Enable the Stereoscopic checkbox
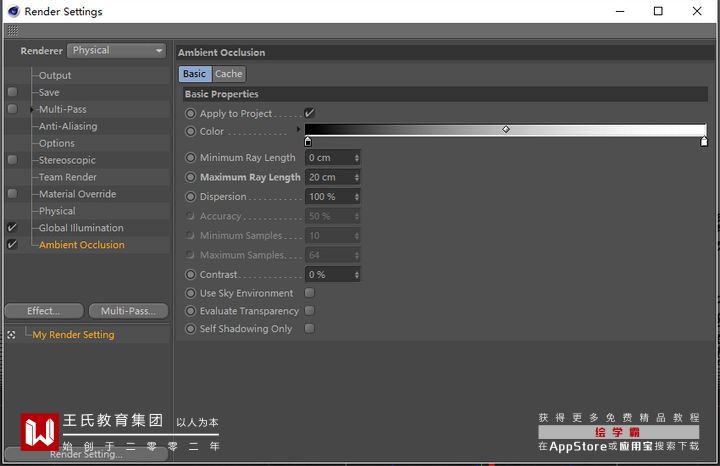720x466 pixels. pyautogui.click(x=12, y=160)
